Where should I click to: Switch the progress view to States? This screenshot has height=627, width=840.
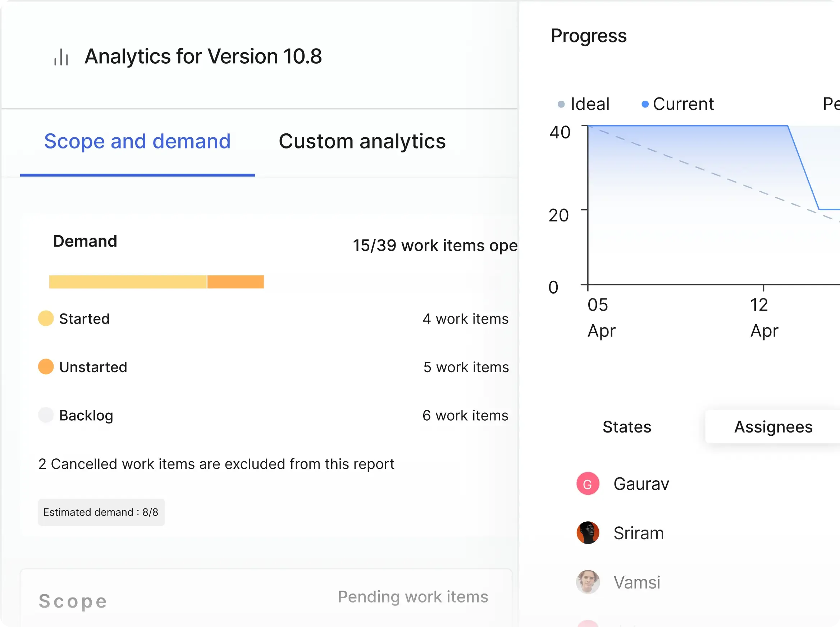click(627, 427)
